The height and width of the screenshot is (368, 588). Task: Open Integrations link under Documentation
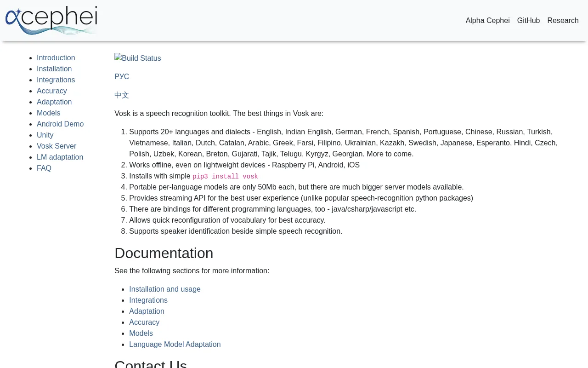click(x=148, y=300)
